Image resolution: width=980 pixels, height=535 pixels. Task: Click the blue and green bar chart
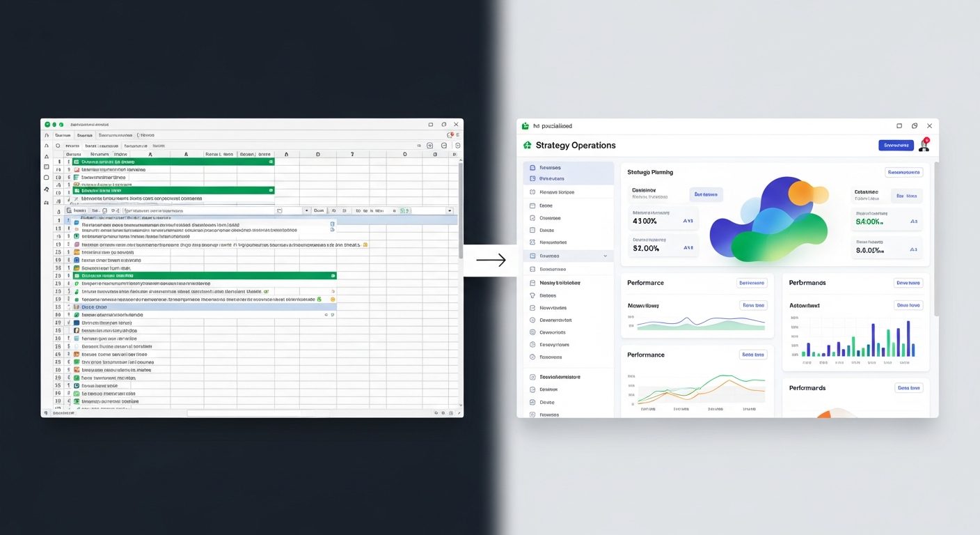tap(857, 339)
